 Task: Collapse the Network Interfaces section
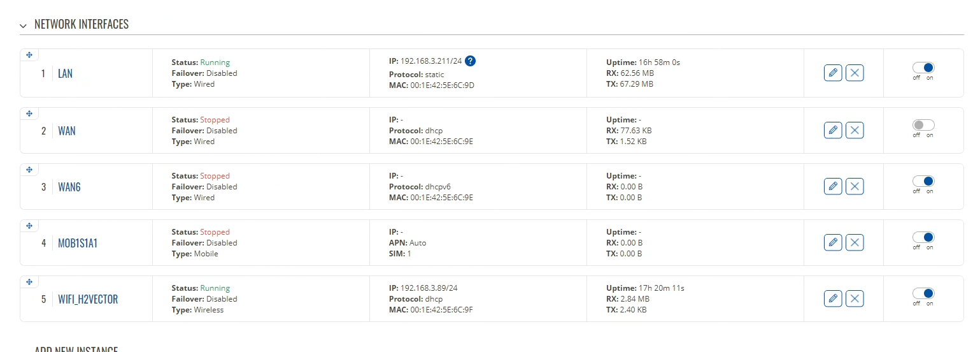click(24, 26)
